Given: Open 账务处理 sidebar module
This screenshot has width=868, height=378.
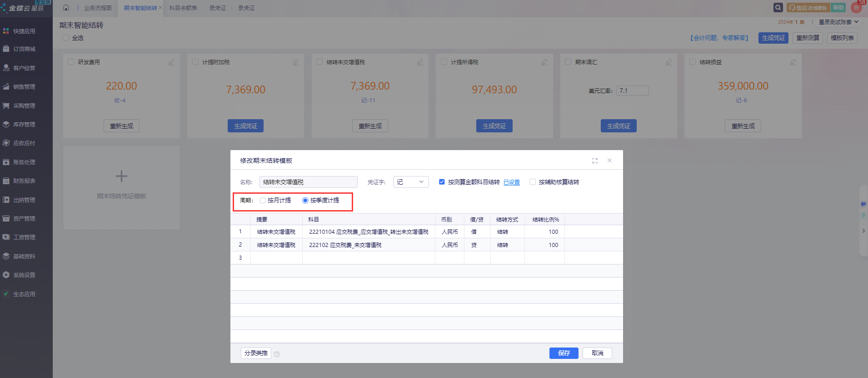Looking at the screenshot, I should pyautogui.click(x=19, y=162).
